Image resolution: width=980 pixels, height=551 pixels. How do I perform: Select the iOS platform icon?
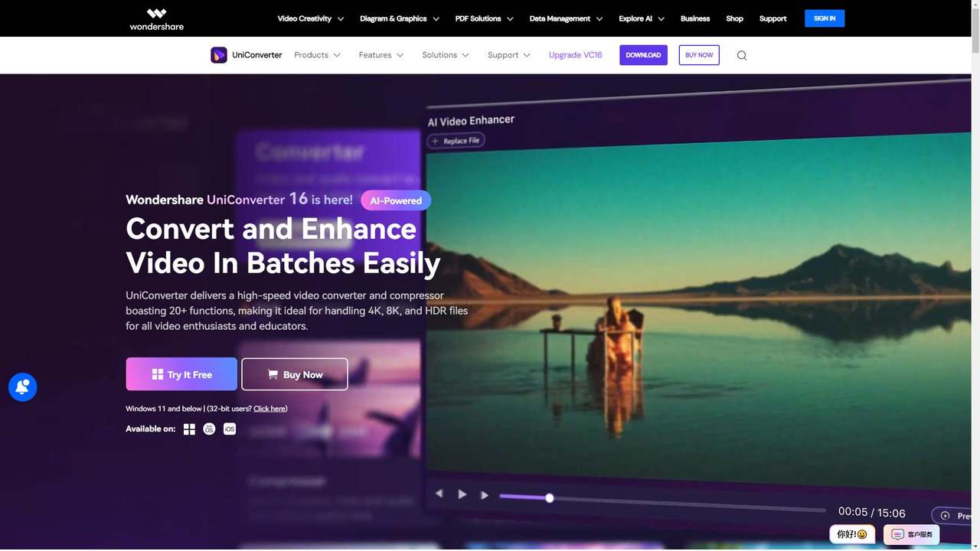[230, 429]
